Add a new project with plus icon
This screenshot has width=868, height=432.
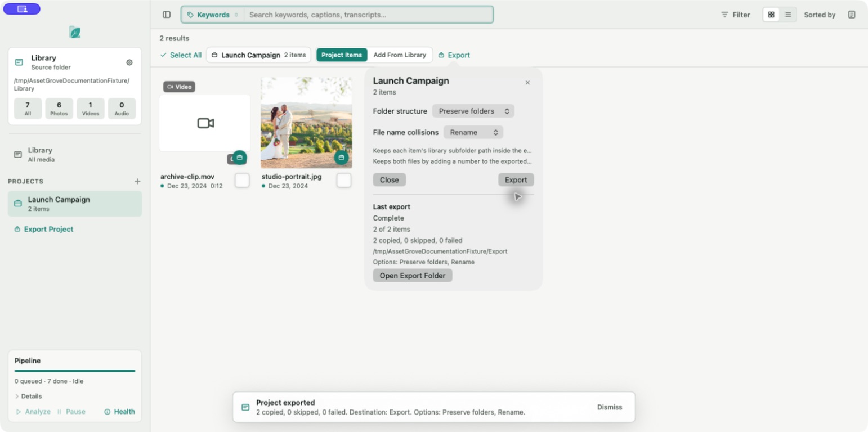pyautogui.click(x=137, y=181)
